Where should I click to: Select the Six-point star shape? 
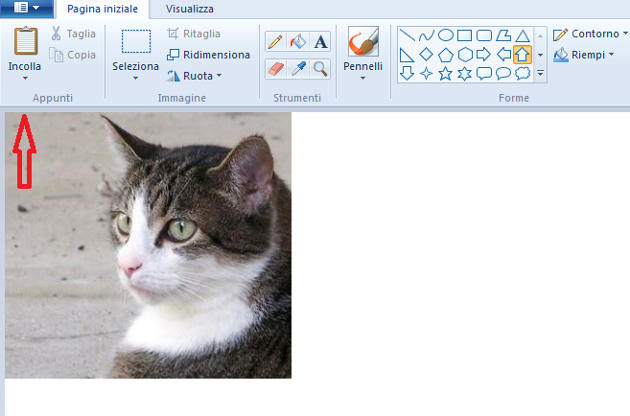465,74
